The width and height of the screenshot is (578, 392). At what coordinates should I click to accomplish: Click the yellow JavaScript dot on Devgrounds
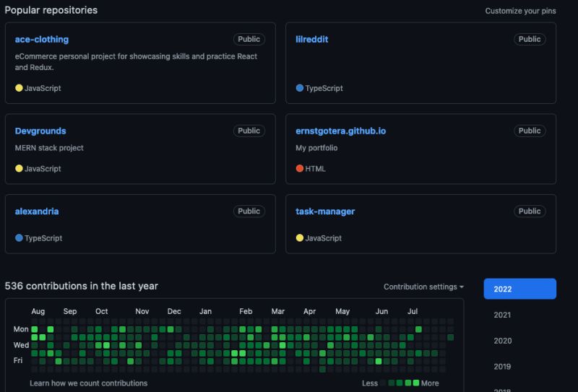(20, 168)
